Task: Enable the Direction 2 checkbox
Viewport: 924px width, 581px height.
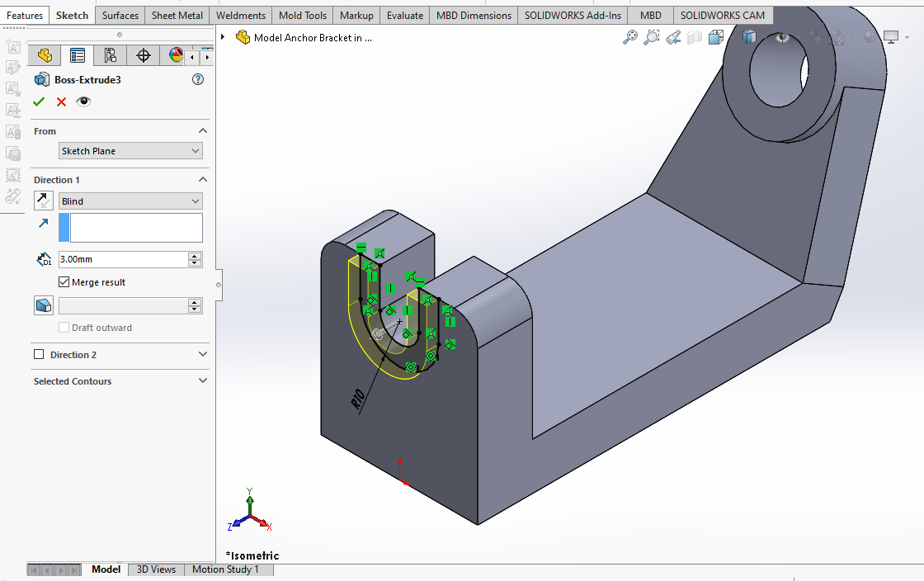Action: pyautogui.click(x=39, y=355)
